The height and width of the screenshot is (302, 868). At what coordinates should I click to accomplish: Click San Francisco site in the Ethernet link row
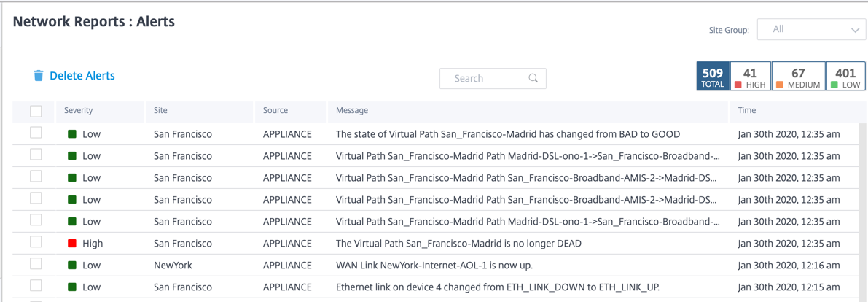click(183, 287)
